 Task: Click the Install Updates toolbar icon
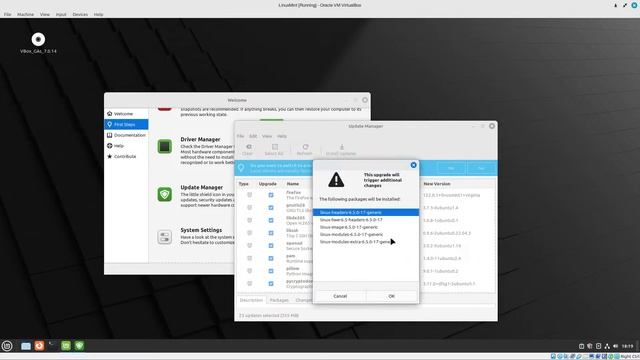[x=341, y=149]
